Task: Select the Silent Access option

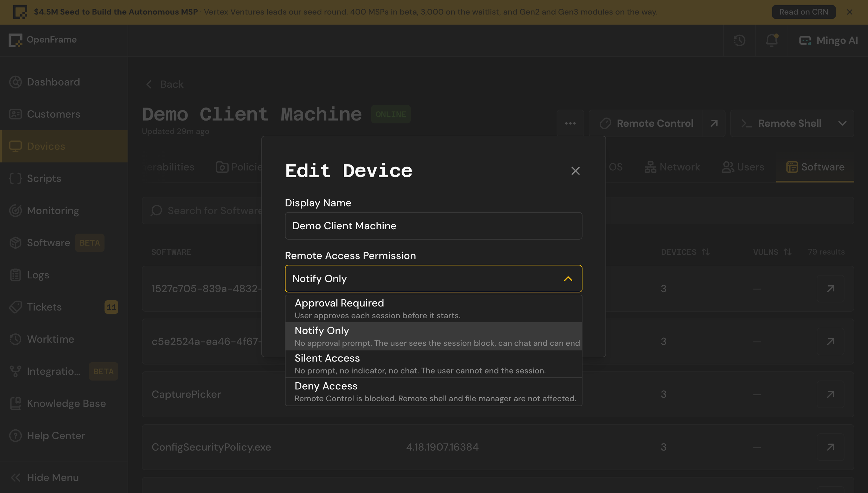Action: tap(433, 364)
